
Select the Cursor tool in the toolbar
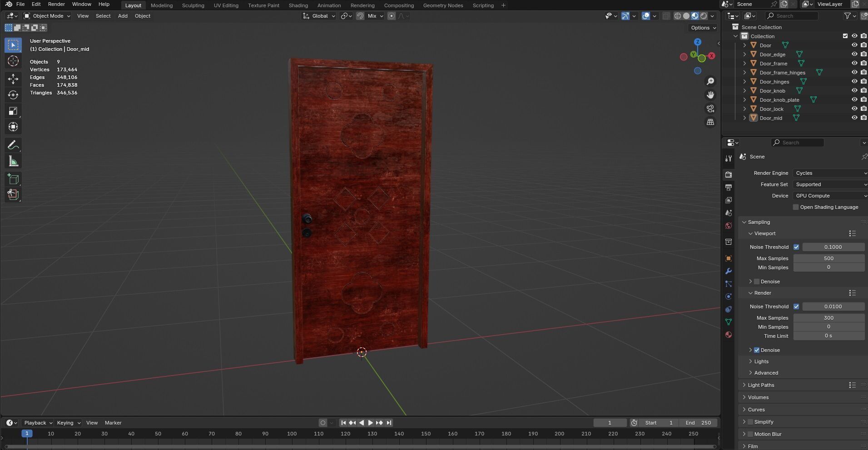point(13,61)
